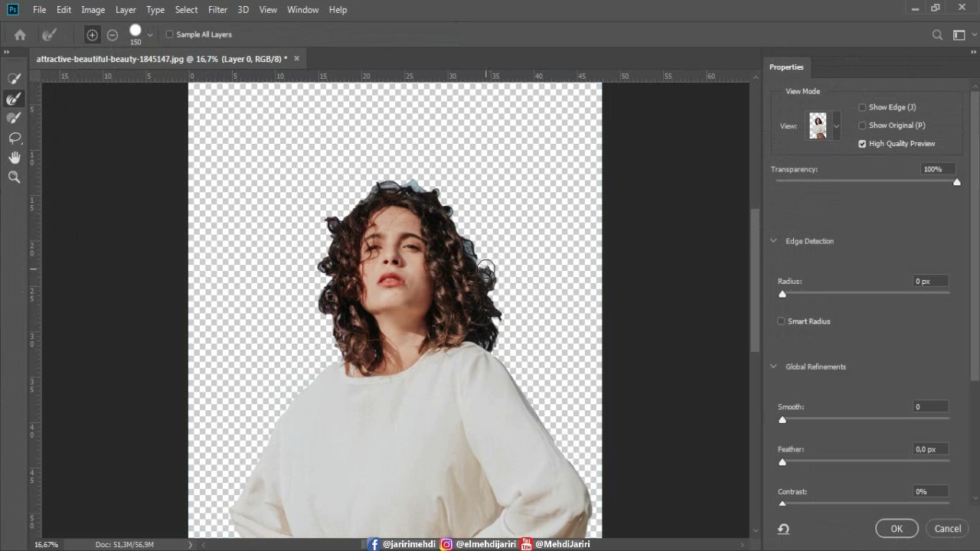Click the canvas vertical scrollbar
Screen dimensions: 980x551
click(x=755, y=279)
